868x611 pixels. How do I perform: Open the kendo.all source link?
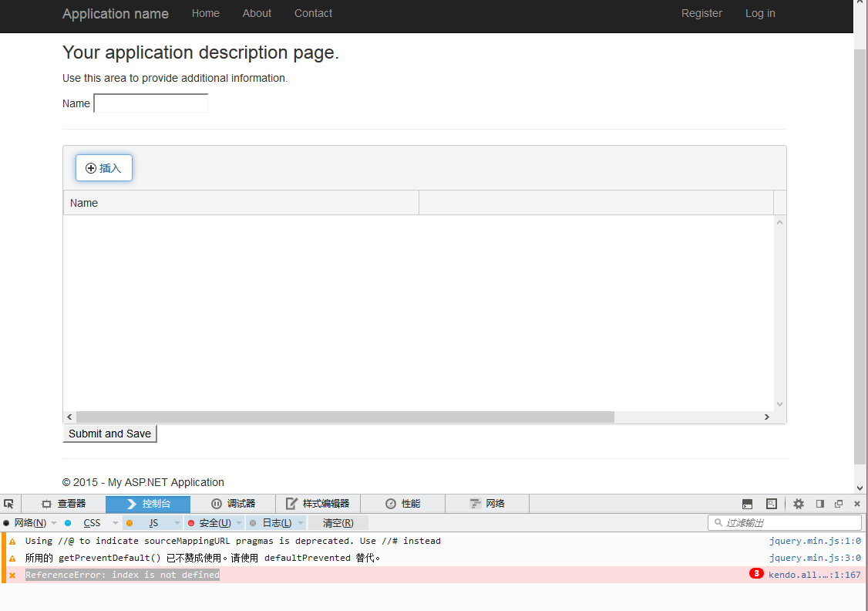[x=814, y=575]
